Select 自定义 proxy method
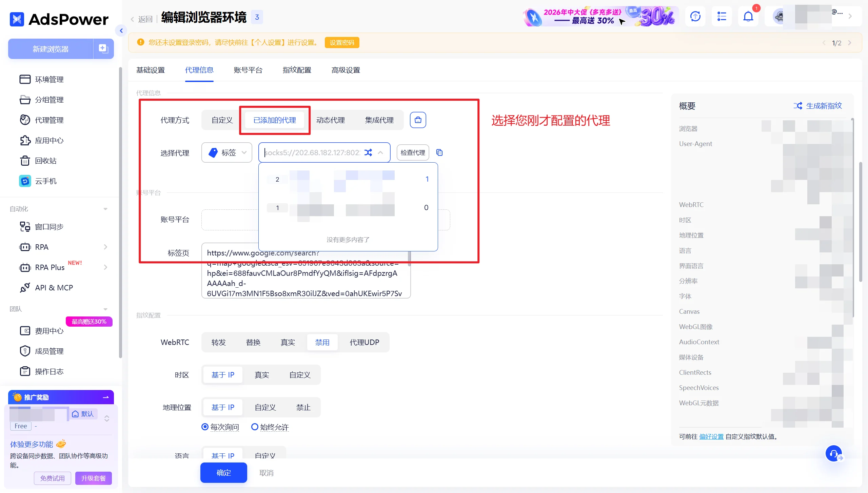 point(222,120)
